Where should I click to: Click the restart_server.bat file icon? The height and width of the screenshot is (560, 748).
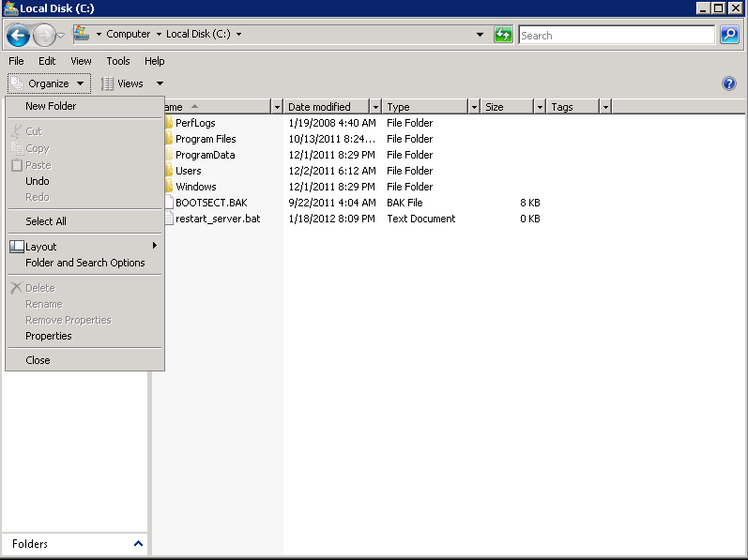(x=168, y=219)
